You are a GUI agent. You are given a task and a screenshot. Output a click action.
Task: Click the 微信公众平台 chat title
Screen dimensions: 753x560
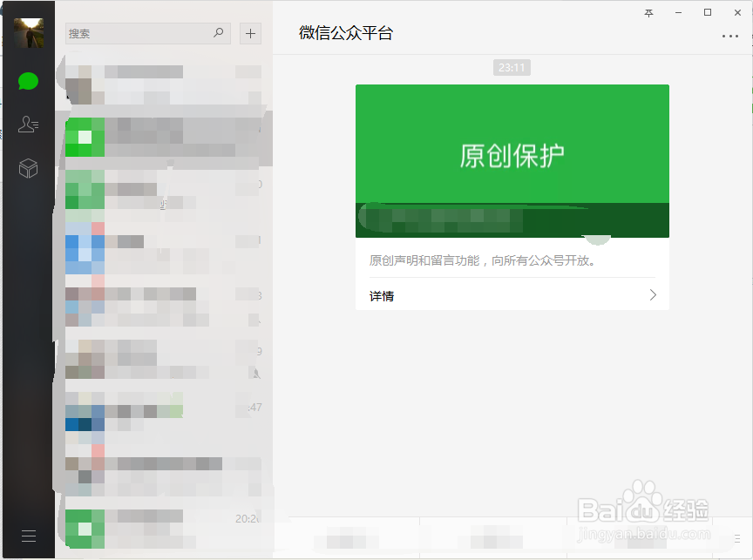(x=346, y=33)
